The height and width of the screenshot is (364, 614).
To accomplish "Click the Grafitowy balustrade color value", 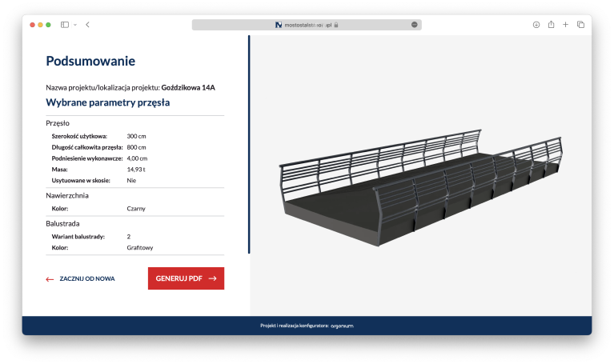I will coord(140,248).
